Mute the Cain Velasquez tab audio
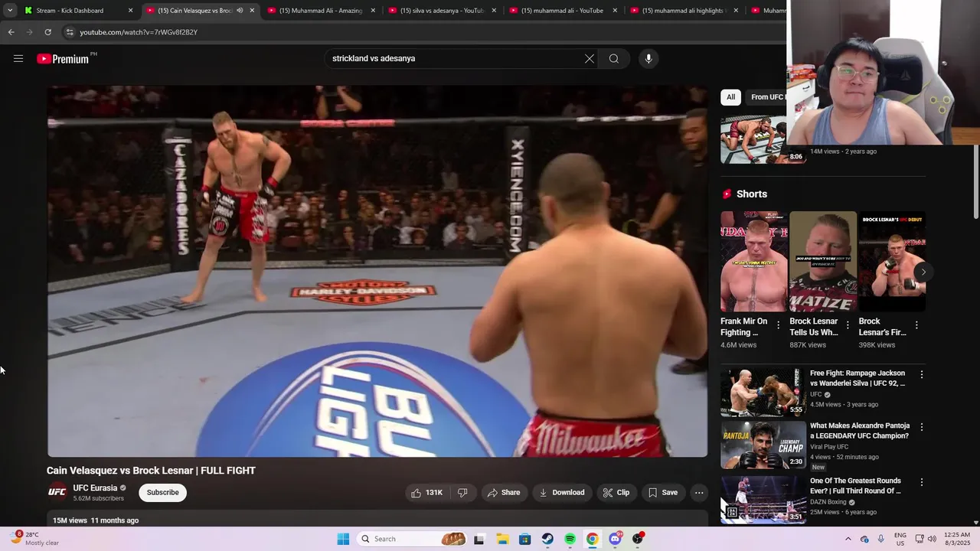The height and width of the screenshot is (551, 980). [240, 11]
